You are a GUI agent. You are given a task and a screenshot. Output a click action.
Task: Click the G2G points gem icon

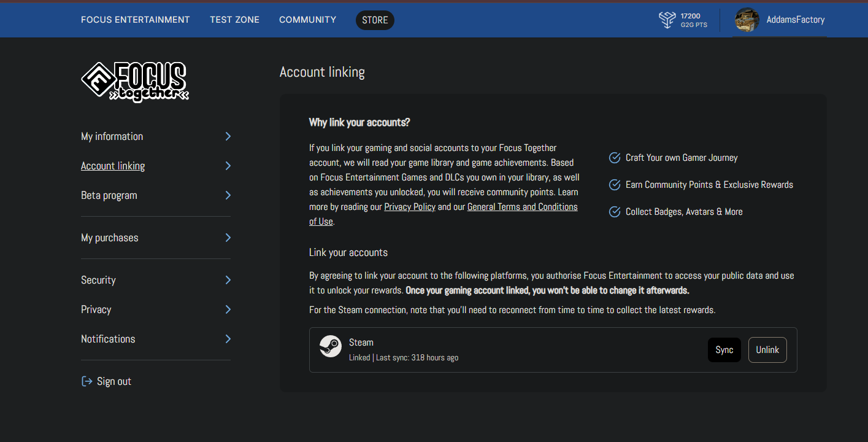click(x=667, y=20)
